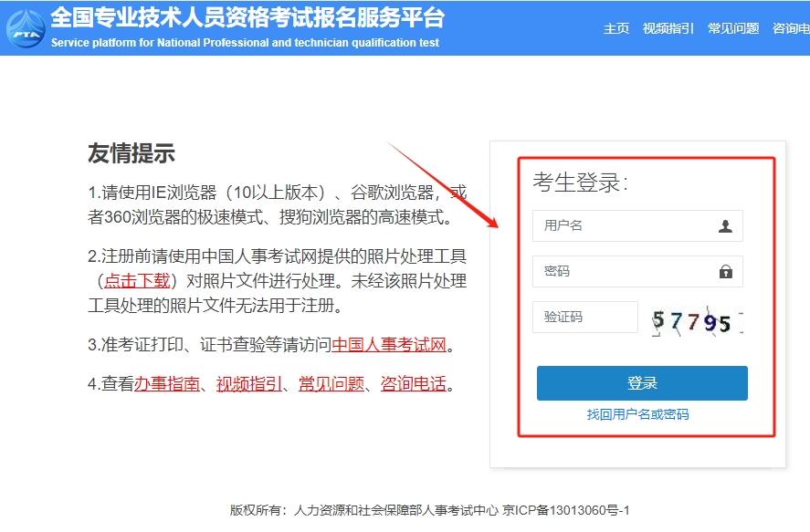Open the 找回用户名或密码 recovery link
The image size is (810, 532).
[637, 413]
